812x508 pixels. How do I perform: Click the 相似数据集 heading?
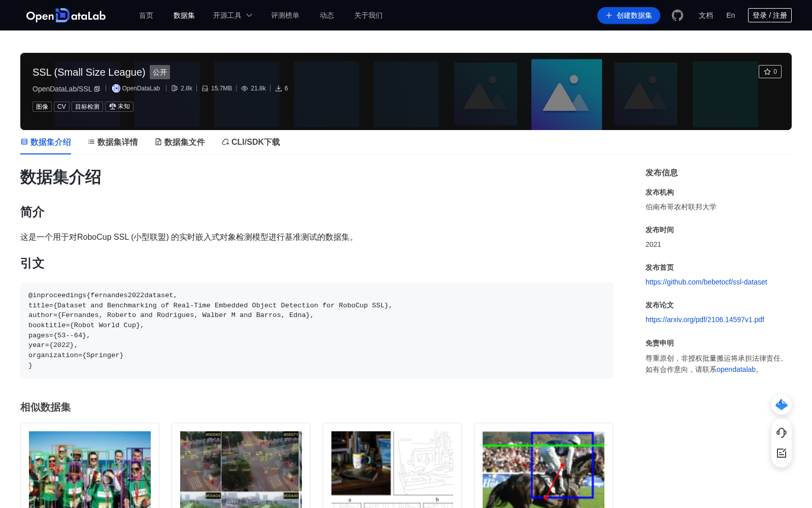click(46, 407)
